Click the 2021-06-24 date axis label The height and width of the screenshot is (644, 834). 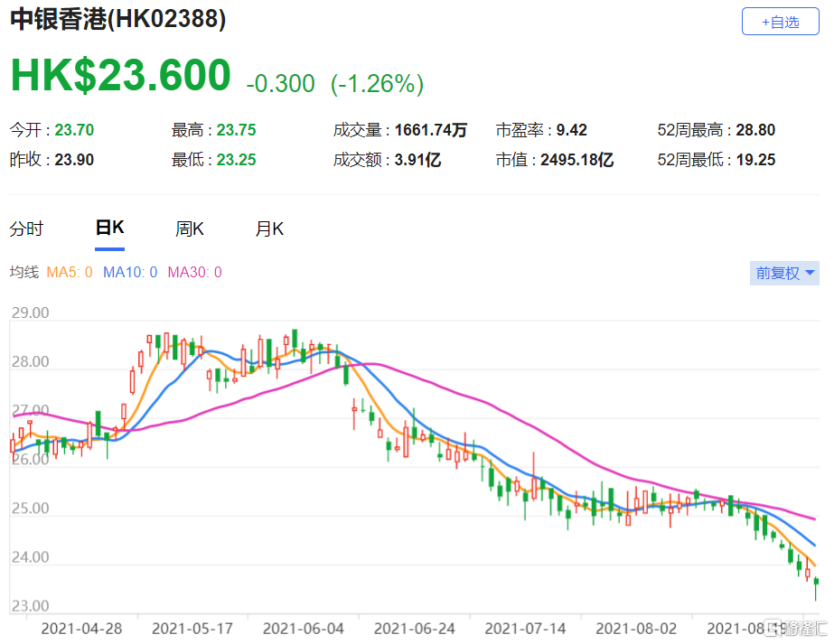coord(415,629)
